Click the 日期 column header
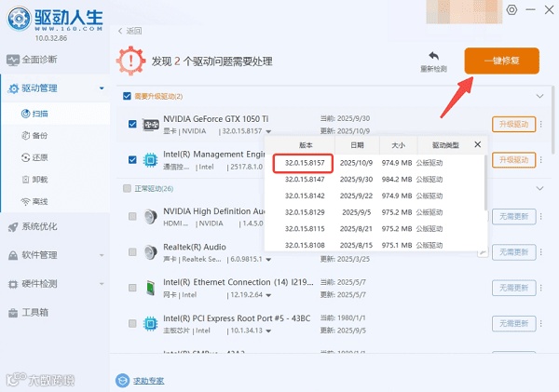This screenshot has width=559, height=392. point(357,145)
